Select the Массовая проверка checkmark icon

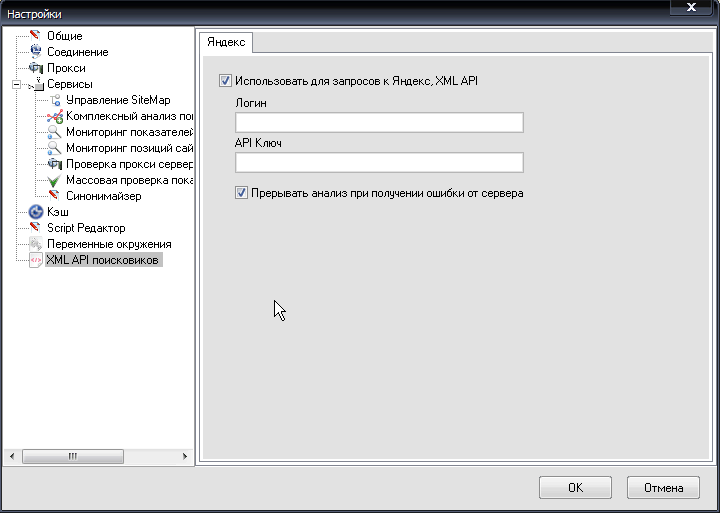point(55,181)
